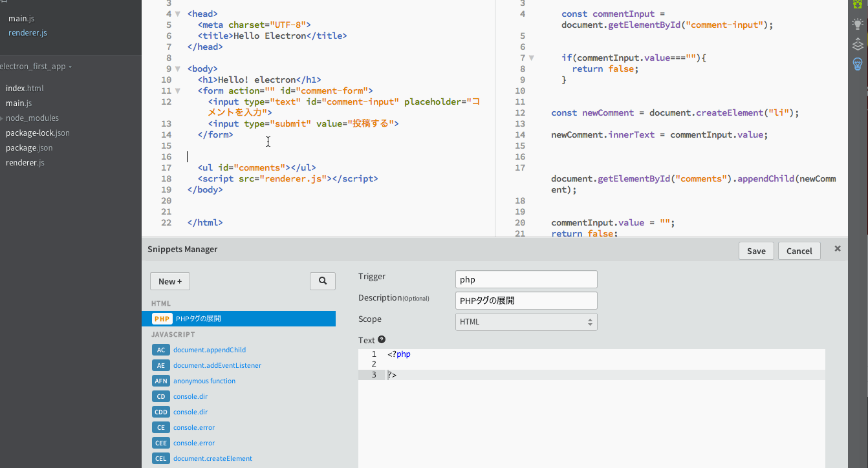Open the document.createElement snippet
Image resolution: width=868 pixels, height=468 pixels.
(x=213, y=458)
